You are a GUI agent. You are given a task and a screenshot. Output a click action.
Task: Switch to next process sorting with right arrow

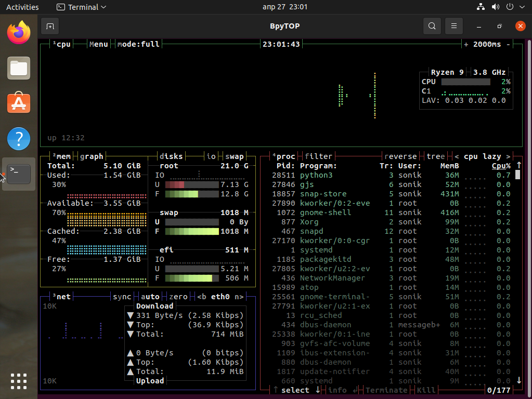pos(508,156)
